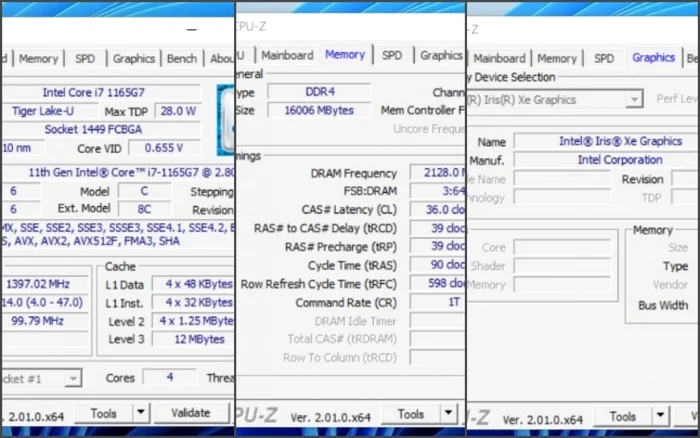This screenshot has width=700, height=438.
Task: Click L1 Inst. cache 4 x 32 KBytes
Action: tap(193, 302)
